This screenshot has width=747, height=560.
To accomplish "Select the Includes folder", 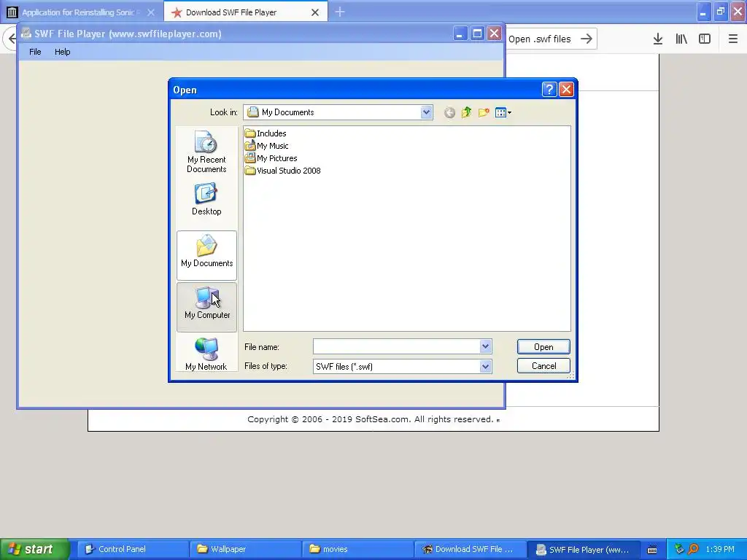I will (266, 133).
